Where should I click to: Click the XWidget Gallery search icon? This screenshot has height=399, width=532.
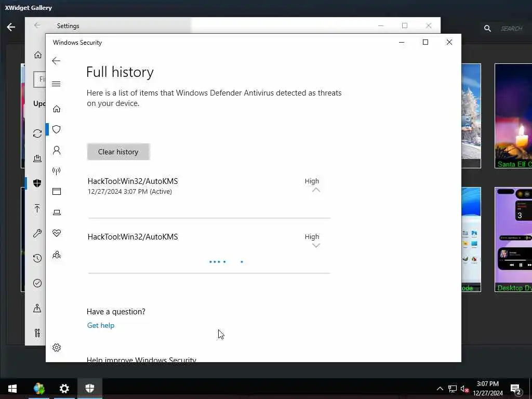[x=487, y=29]
